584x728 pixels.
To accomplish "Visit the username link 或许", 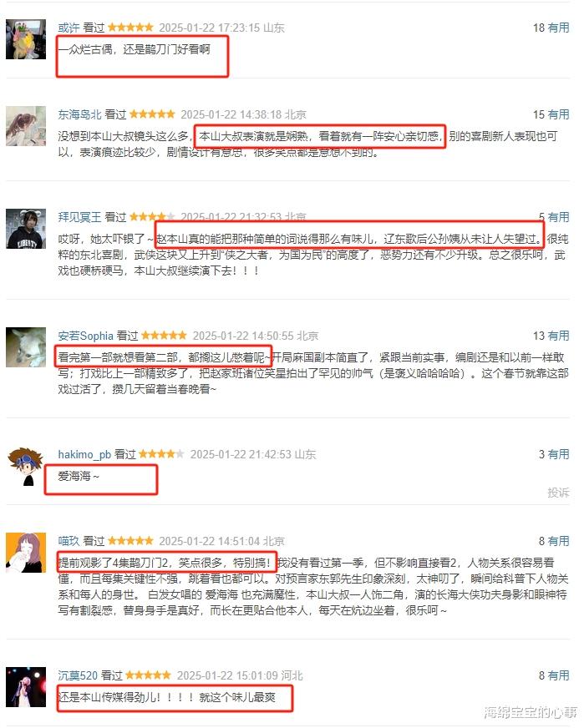I will [69, 28].
